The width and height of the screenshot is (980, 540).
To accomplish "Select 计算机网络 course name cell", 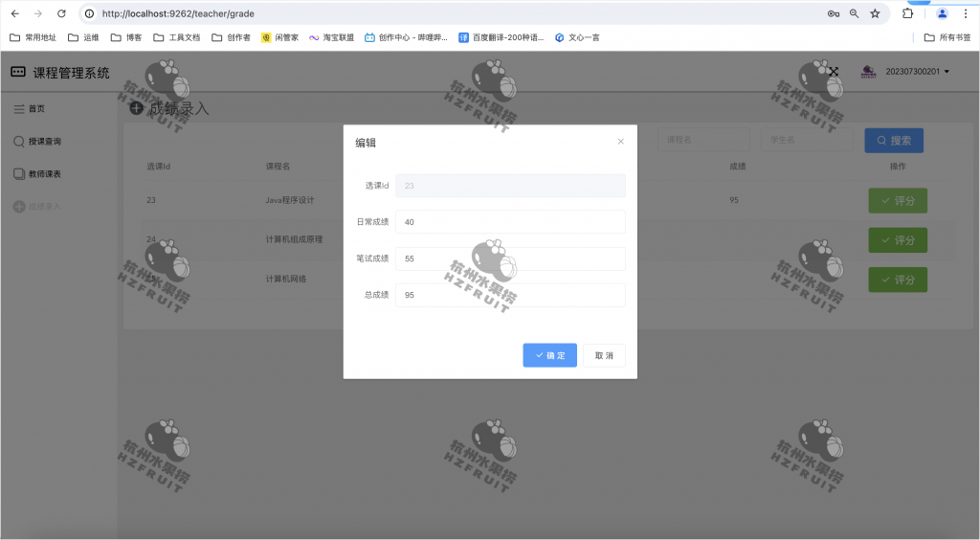I will pyautogui.click(x=286, y=279).
